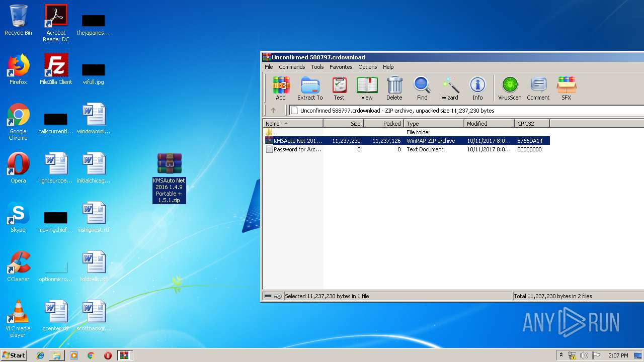Select the Opera desktop icon
The height and width of the screenshot is (362, 644).
(18, 168)
